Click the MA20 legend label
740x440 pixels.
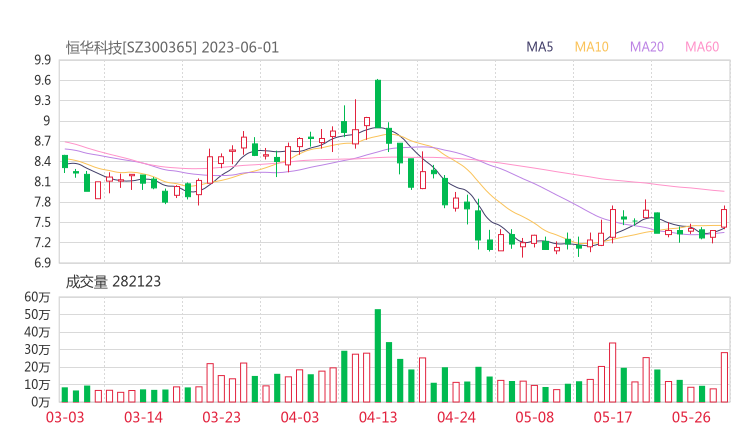647,47
